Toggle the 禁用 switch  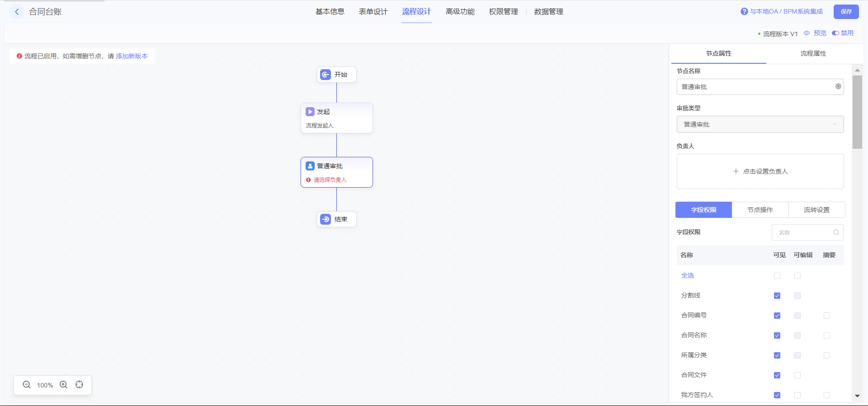coord(835,33)
